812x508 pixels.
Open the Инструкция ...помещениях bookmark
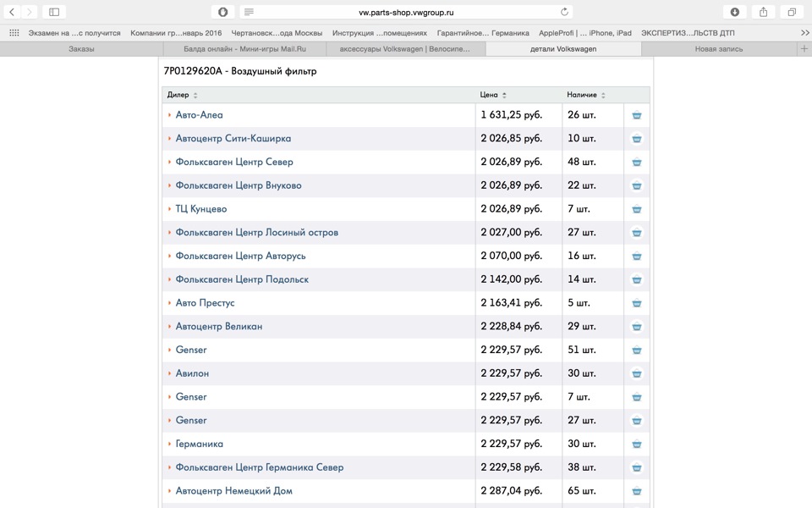pos(380,33)
